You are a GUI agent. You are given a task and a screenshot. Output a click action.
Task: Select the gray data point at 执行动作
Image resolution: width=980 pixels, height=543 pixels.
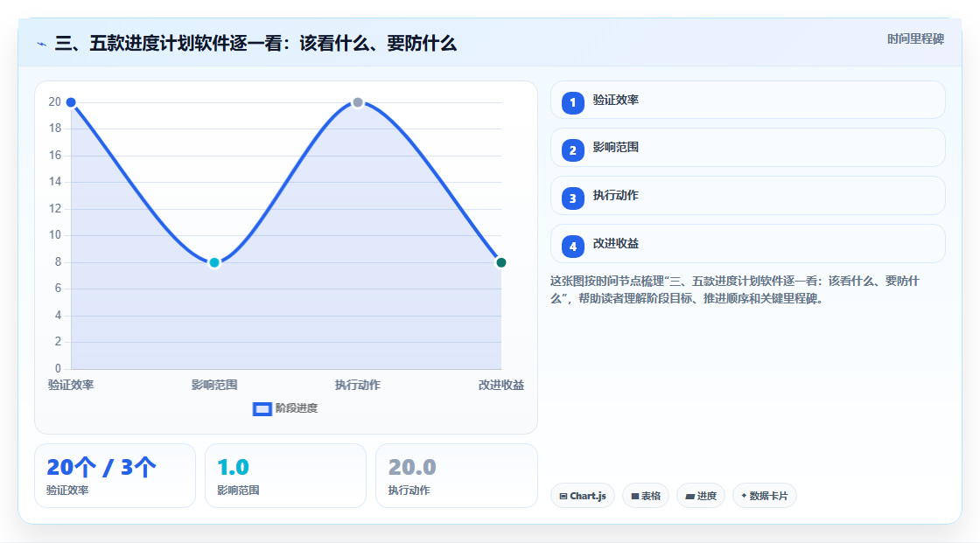click(x=358, y=102)
